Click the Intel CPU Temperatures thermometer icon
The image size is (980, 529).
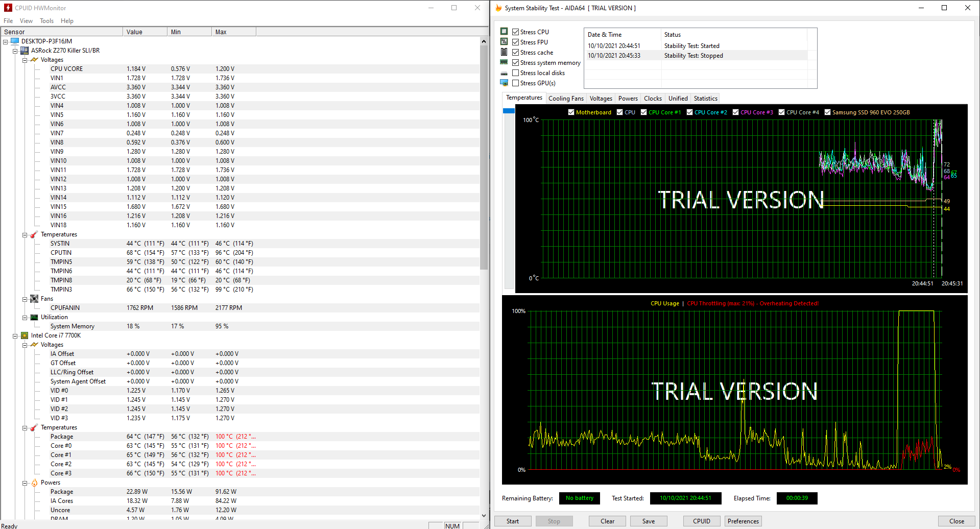coord(34,427)
